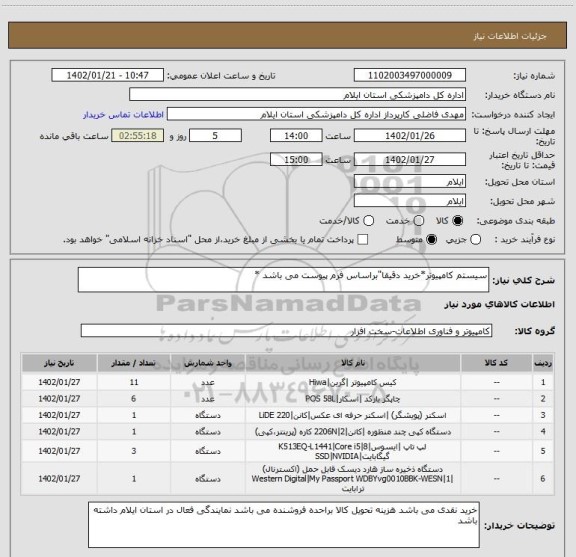Click the واحد شمارش column header
Image resolution: width=576 pixels, height=557 pixels.
pos(208,363)
